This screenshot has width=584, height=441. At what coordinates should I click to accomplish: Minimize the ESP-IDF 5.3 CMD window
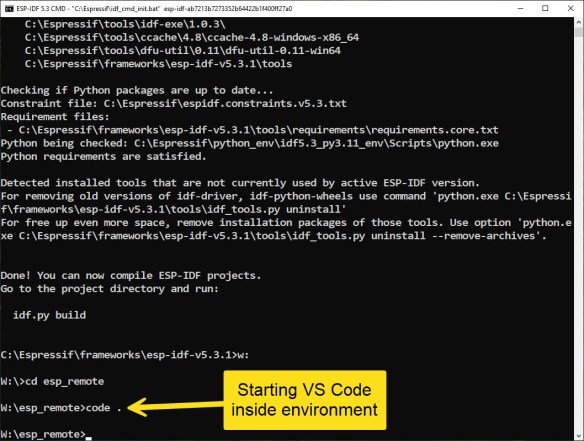point(520,8)
